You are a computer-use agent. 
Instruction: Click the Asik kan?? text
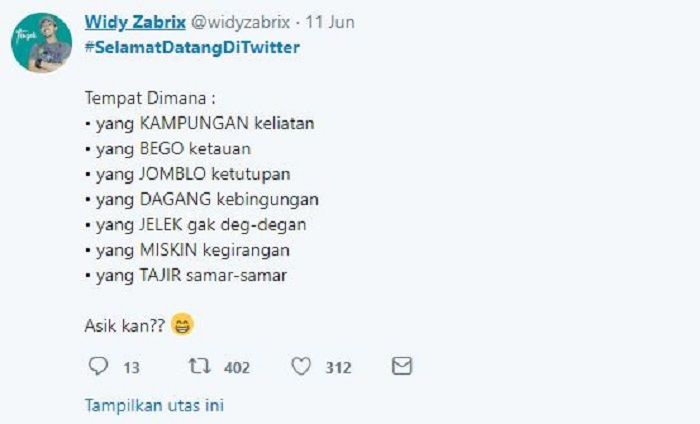[125, 326]
